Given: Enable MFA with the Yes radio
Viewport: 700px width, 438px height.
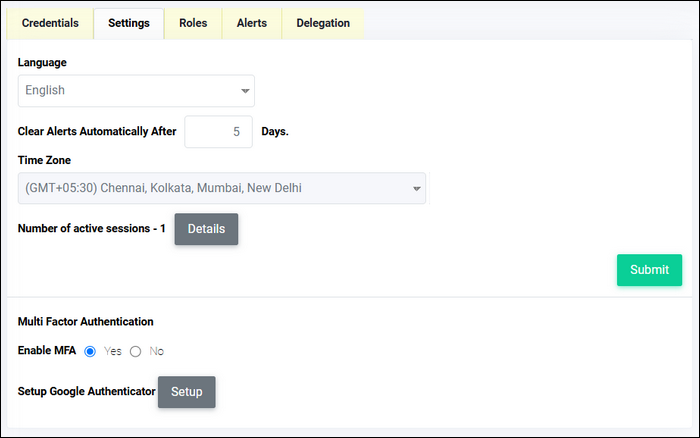Looking at the screenshot, I should click(x=90, y=351).
